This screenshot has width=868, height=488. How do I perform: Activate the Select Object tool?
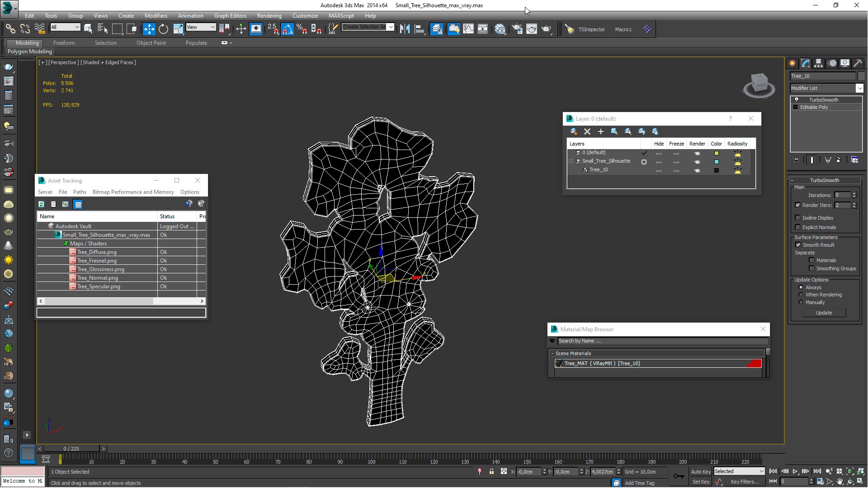(88, 29)
